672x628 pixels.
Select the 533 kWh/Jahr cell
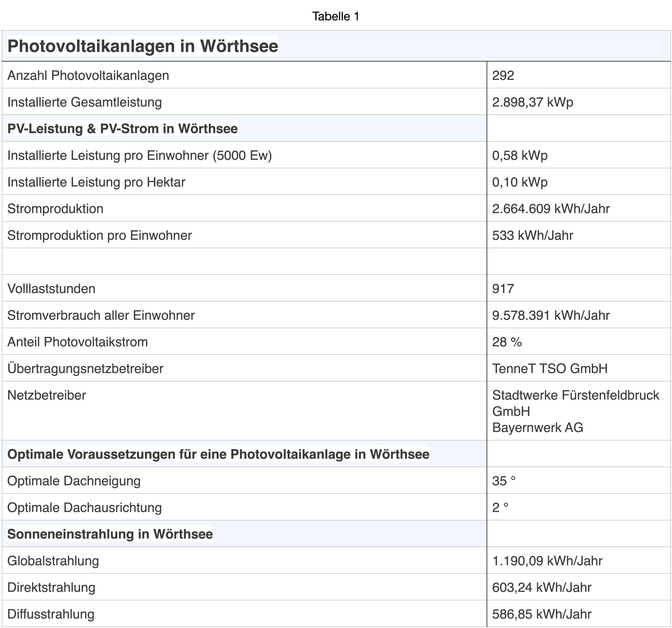pos(532,235)
